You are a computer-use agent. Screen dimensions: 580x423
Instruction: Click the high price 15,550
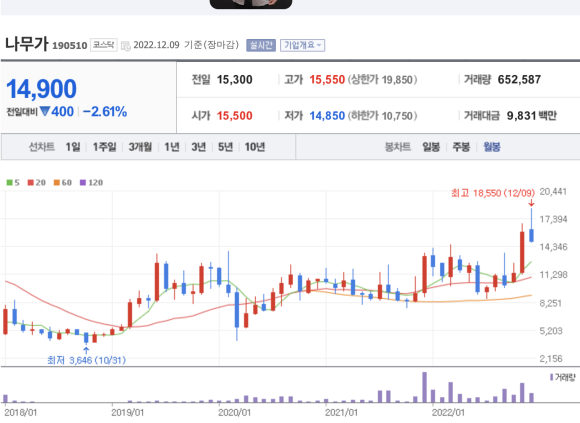pos(327,80)
